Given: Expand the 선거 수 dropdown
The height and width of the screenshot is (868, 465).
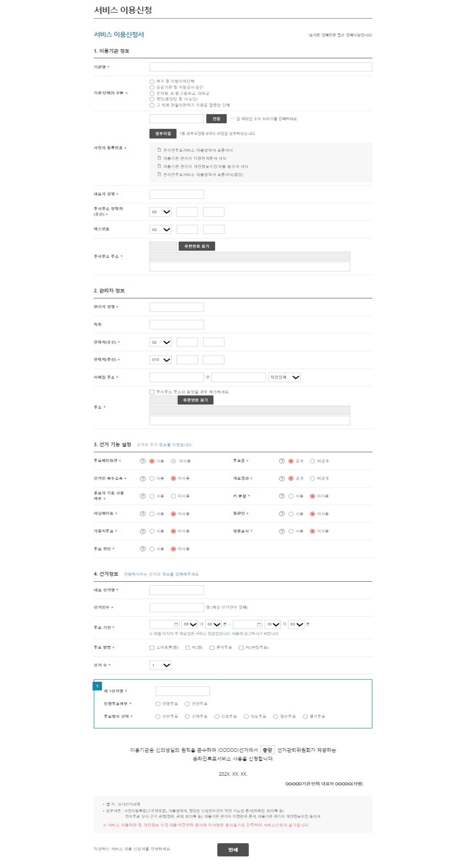Looking at the screenshot, I should [160, 665].
